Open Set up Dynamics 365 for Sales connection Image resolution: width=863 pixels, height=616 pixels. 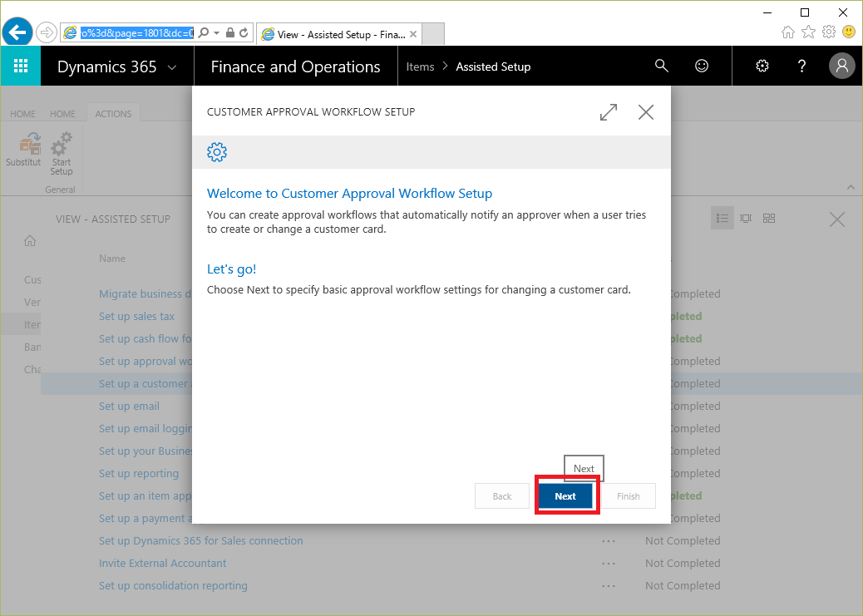click(201, 541)
